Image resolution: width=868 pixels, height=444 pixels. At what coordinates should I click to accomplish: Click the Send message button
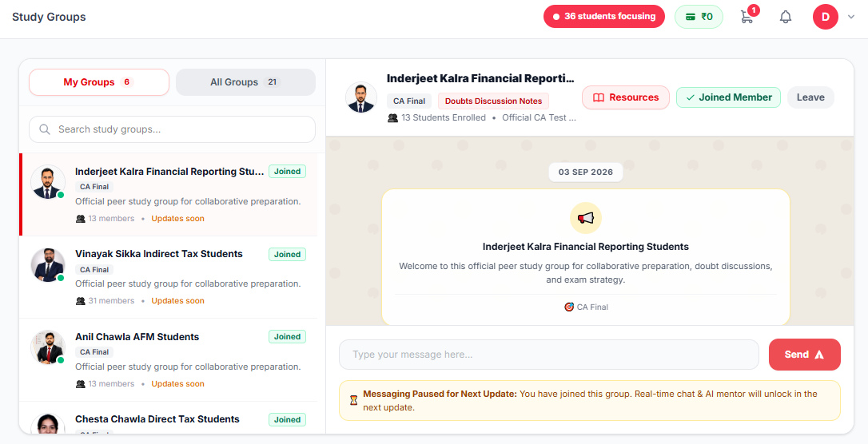click(804, 355)
